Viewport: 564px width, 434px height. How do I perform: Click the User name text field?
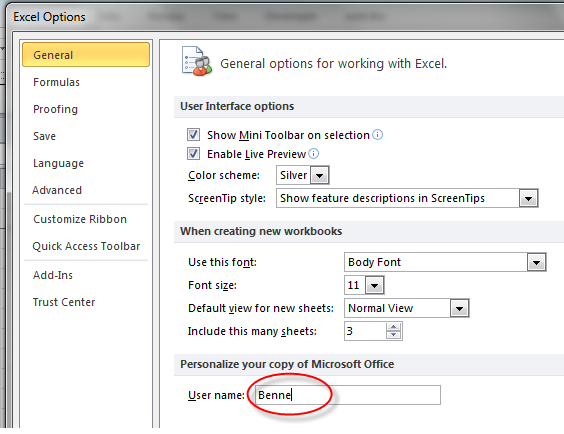coord(348,395)
